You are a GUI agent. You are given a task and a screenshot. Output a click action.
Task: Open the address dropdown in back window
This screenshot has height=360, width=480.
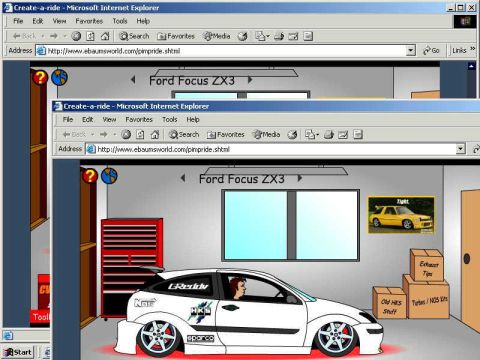[411, 51]
